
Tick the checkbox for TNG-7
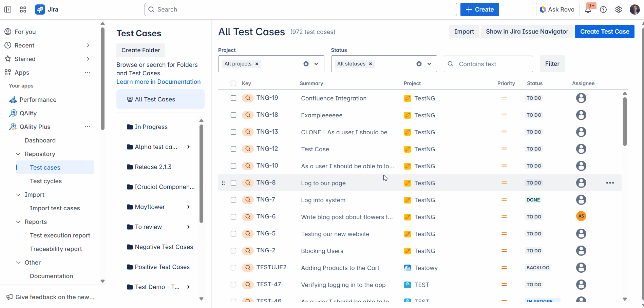coord(233,200)
